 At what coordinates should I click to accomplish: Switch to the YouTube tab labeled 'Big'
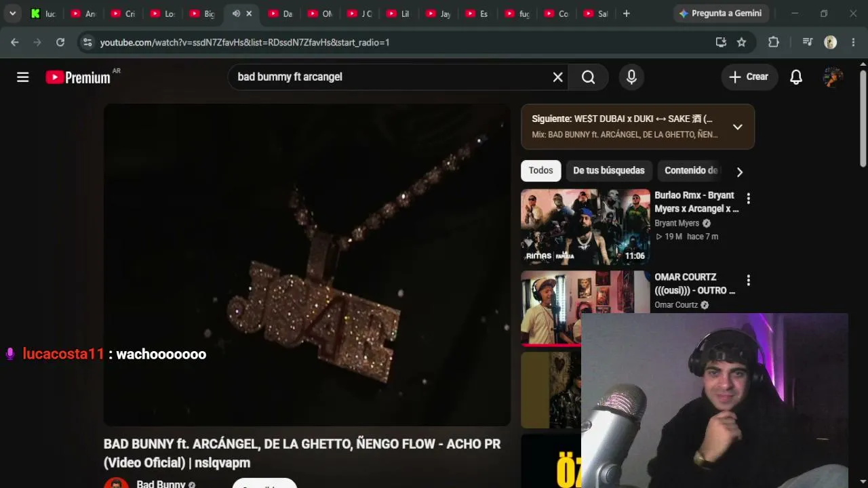[x=201, y=14]
